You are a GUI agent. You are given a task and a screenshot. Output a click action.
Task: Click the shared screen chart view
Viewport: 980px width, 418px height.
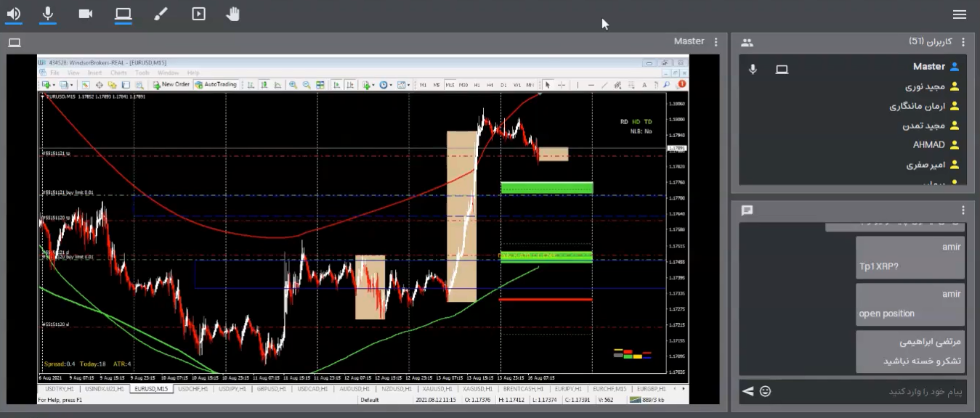pyautogui.click(x=363, y=229)
